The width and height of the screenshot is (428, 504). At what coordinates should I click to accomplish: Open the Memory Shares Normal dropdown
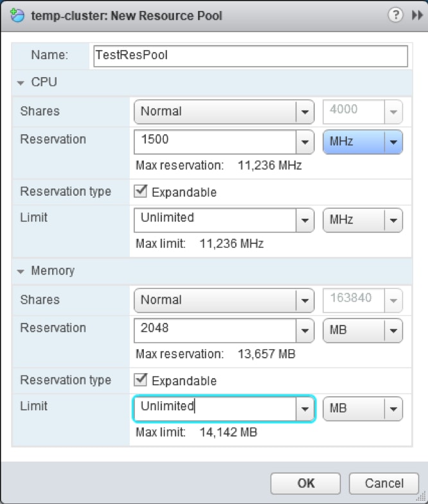(x=305, y=300)
